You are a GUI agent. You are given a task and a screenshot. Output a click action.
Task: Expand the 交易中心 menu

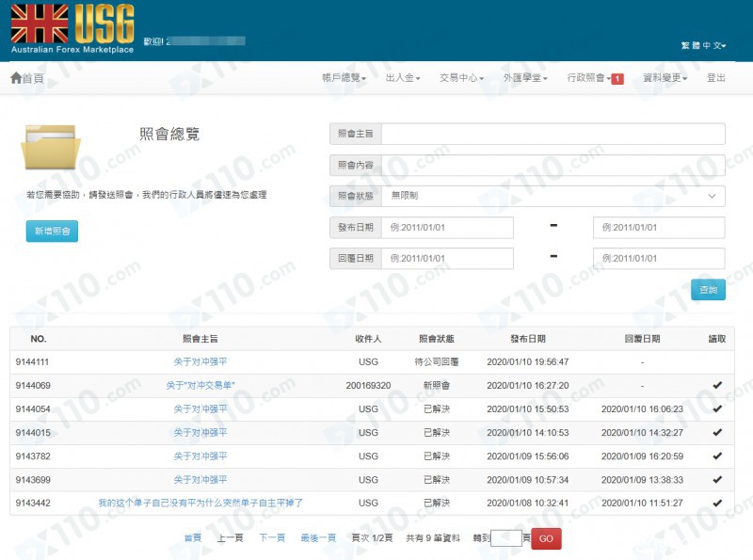click(461, 78)
